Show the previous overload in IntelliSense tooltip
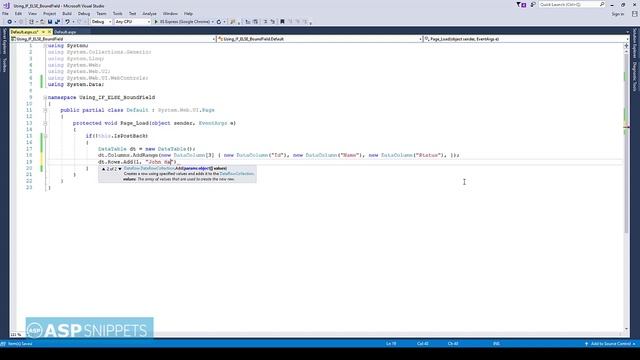This screenshot has height=360, width=640. (x=103, y=169)
